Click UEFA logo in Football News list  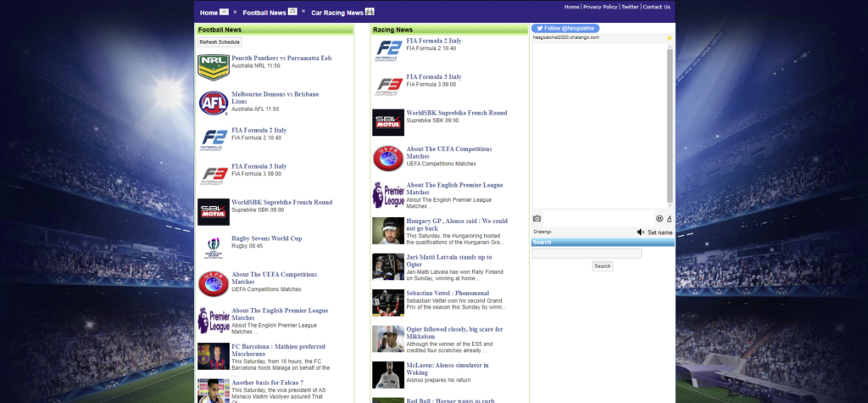pos(214,283)
